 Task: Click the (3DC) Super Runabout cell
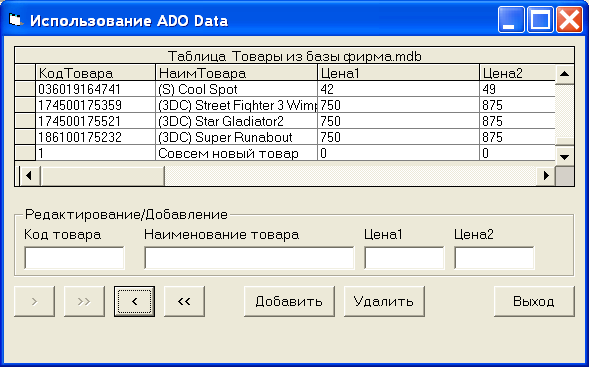point(237,137)
